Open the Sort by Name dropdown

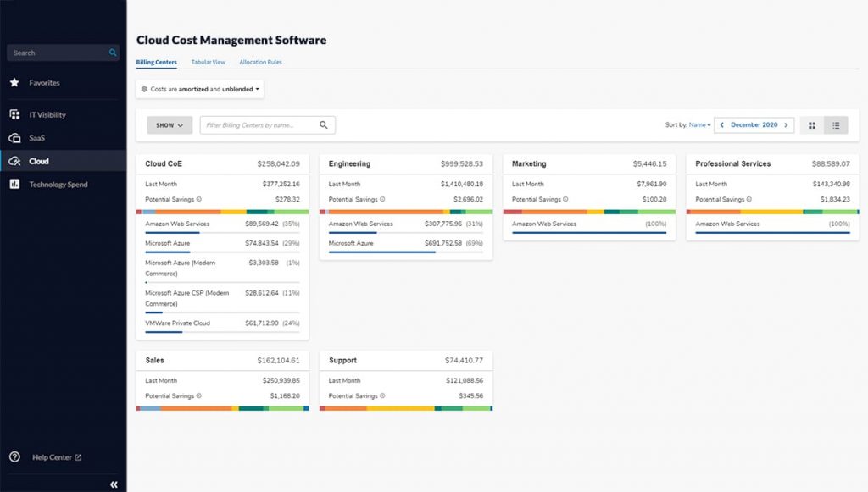point(699,124)
